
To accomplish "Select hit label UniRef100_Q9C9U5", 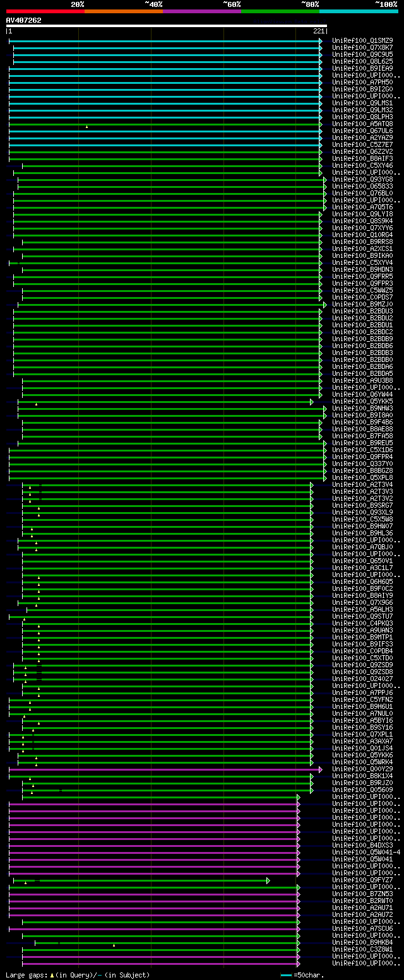I will coord(363,55).
